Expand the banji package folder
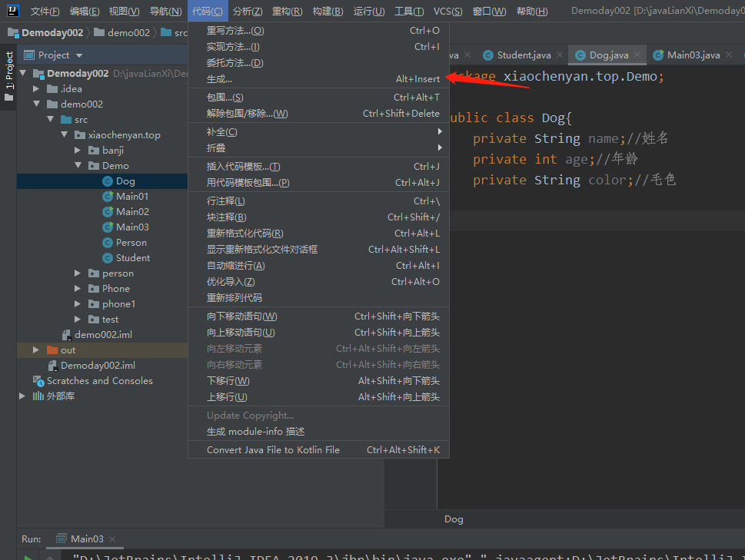The height and width of the screenshot is (560, 745). (78, 151)
